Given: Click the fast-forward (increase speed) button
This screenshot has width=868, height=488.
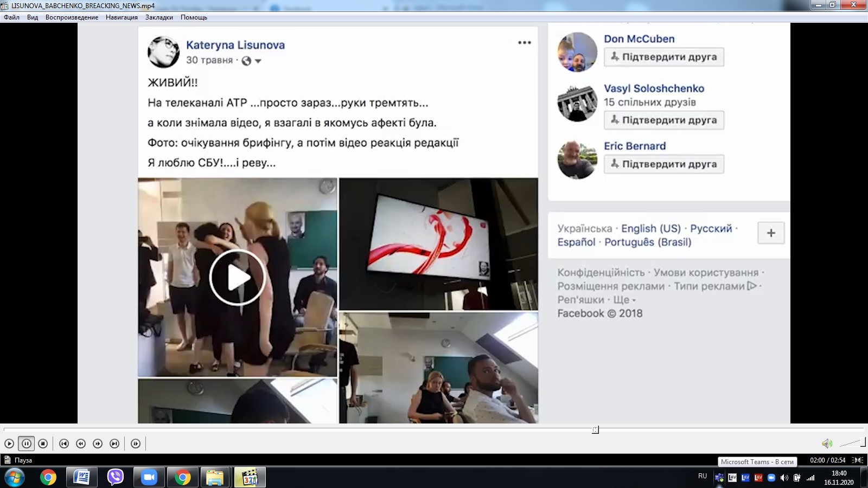Looking at the screenshot, I should click(x=98, y=444).
